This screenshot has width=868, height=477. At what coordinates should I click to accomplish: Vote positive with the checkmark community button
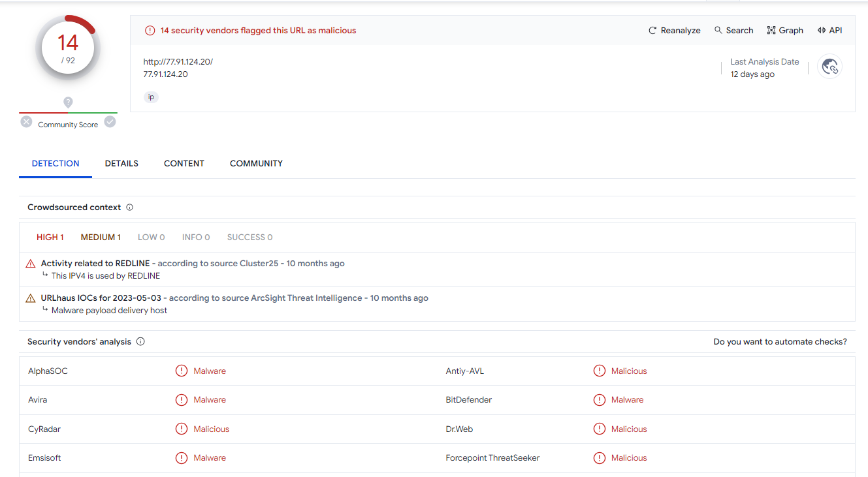point(110,122)
